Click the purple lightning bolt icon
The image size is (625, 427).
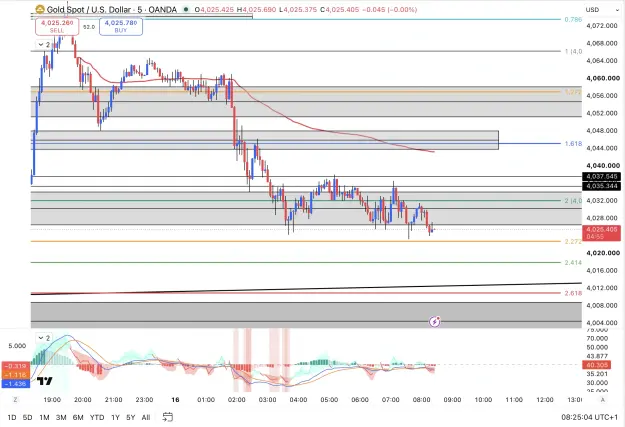pyautogui.click(x=434, y=321)
